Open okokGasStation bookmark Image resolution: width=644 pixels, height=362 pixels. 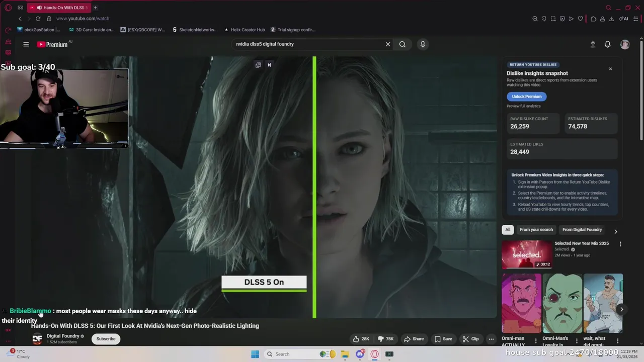click(x=39, y=30)
